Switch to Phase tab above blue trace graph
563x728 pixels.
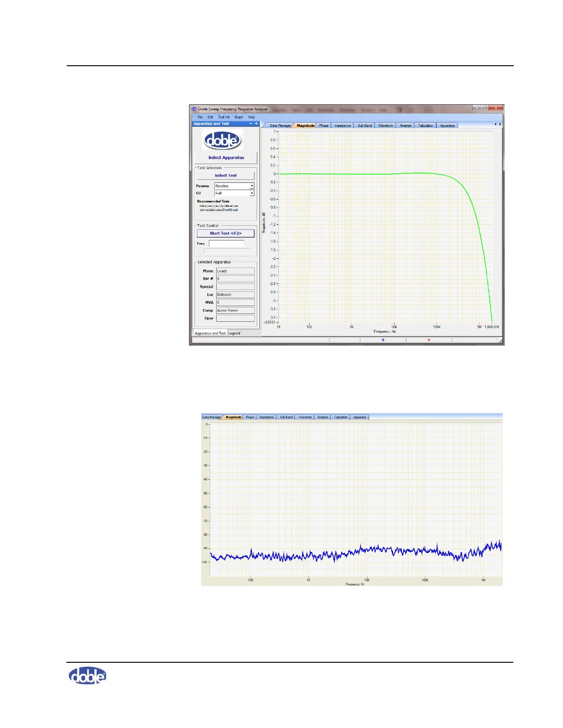pyautogui.click(x=250, y=417)
